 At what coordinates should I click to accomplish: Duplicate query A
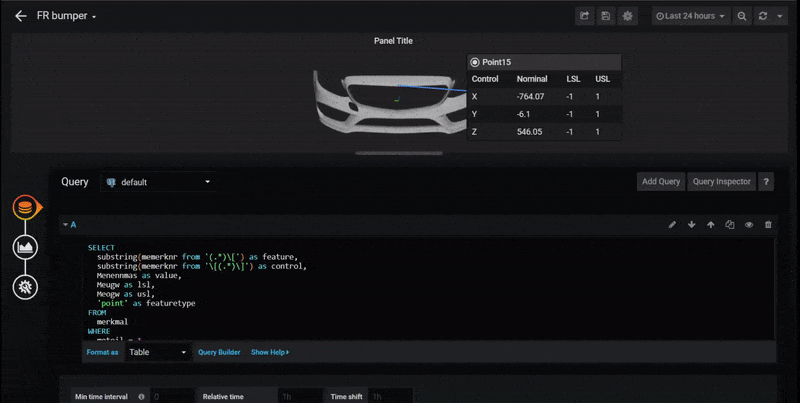[730, 224]
